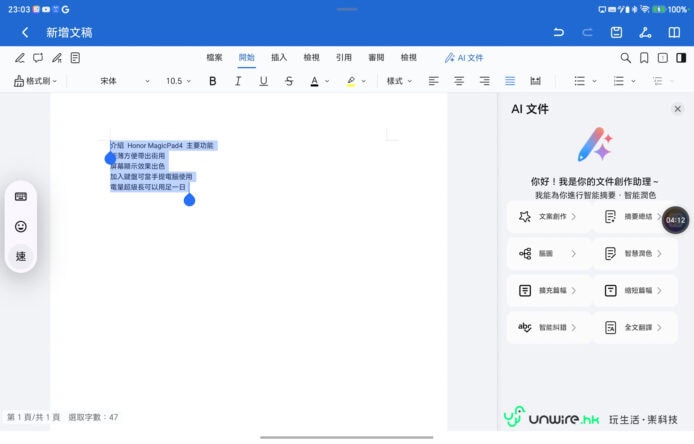Open the 審閱 tab

point(376,58)
